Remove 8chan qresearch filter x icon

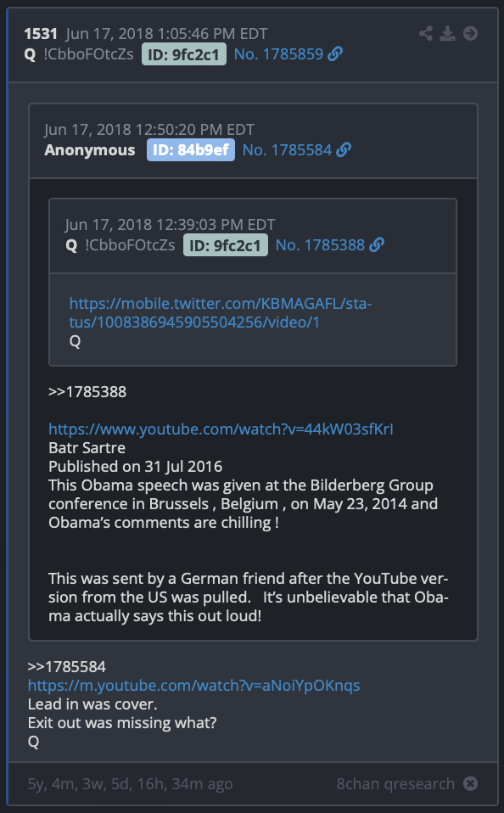[470, 783]
